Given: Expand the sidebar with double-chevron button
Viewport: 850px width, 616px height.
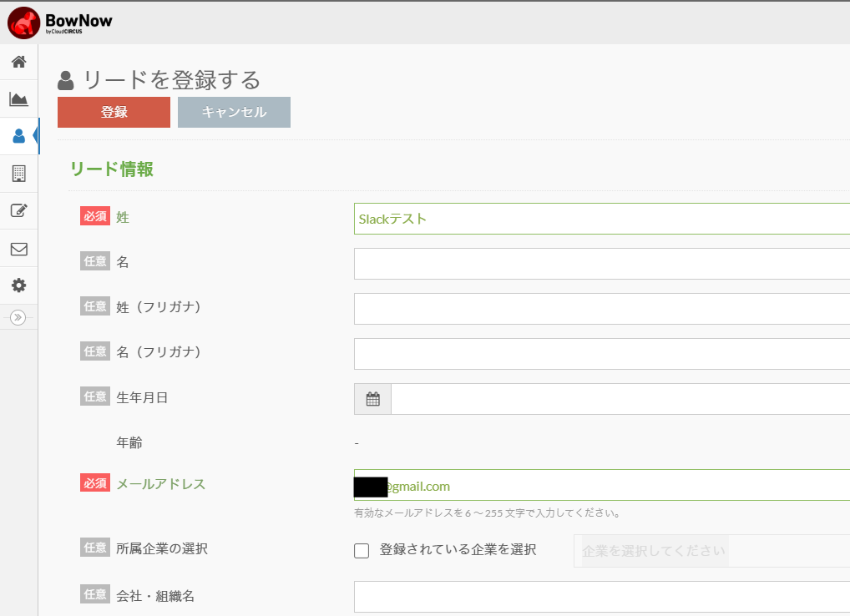Looking at the screenshot, I should [x=18, y=317].
